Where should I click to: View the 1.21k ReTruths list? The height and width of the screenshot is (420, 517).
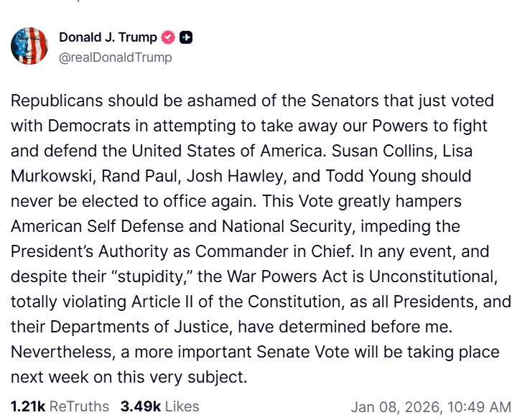[x=60, y=406]
